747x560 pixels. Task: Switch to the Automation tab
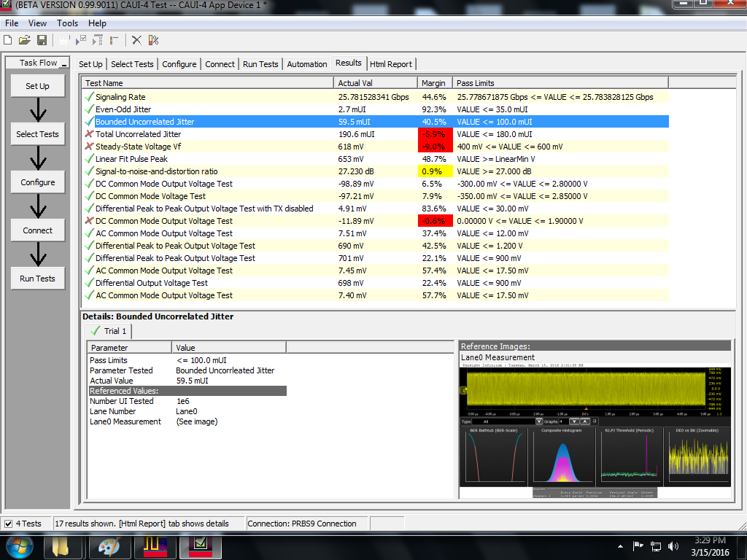[x=306, y=64]
